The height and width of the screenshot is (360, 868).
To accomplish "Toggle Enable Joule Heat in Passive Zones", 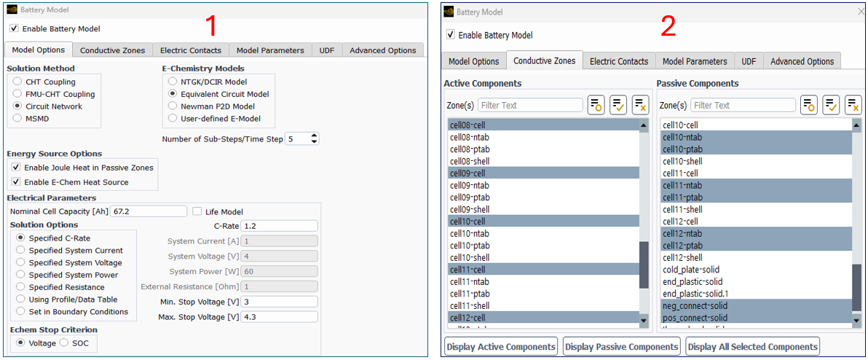I will (17, 168).
